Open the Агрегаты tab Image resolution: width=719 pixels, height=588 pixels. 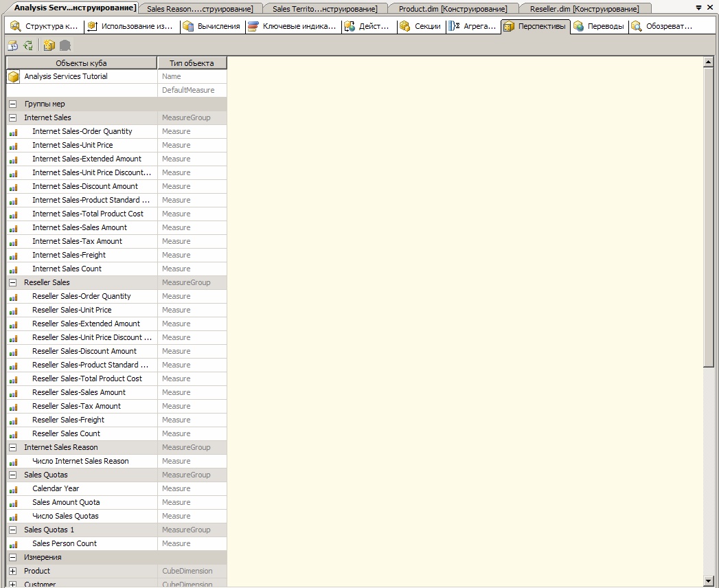tap(472, 27)
